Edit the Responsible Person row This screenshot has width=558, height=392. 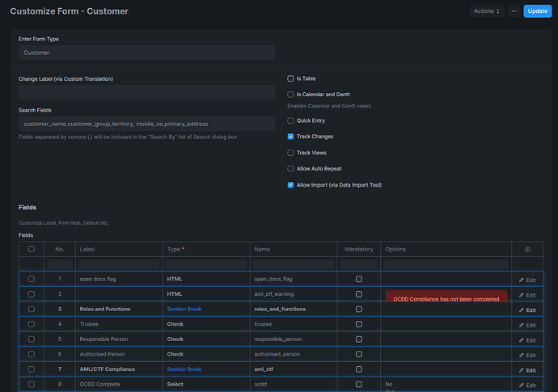(527, 340)
